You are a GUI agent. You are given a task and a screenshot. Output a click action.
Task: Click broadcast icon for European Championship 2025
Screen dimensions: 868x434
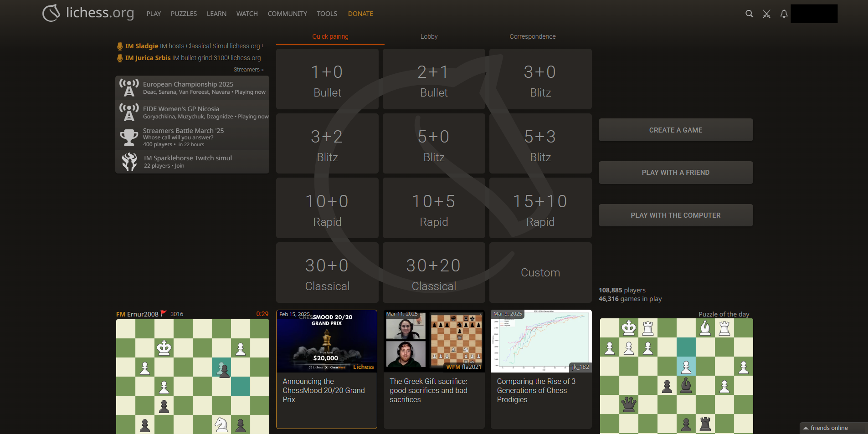pos(129,88)
